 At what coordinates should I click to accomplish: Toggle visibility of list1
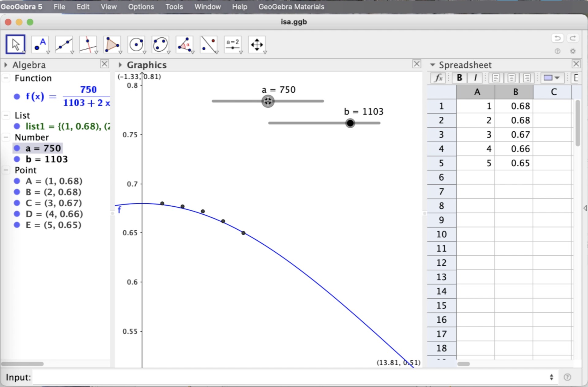17,126
